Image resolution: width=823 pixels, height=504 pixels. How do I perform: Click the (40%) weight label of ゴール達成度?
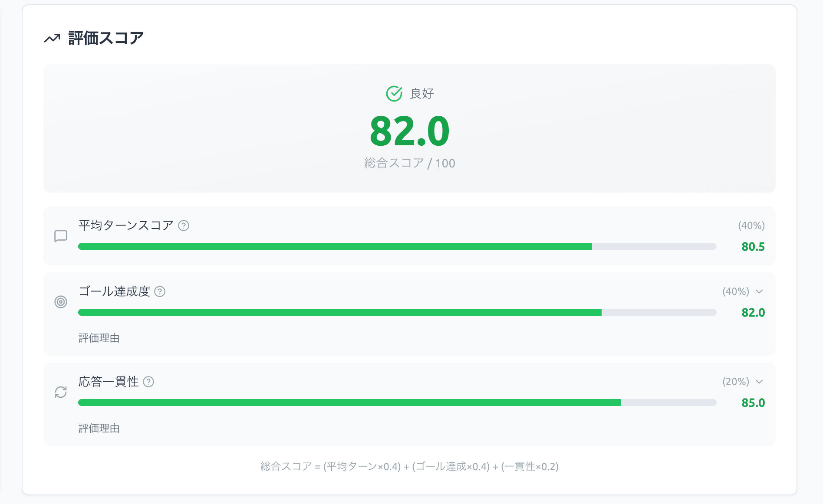pos(736,291)
